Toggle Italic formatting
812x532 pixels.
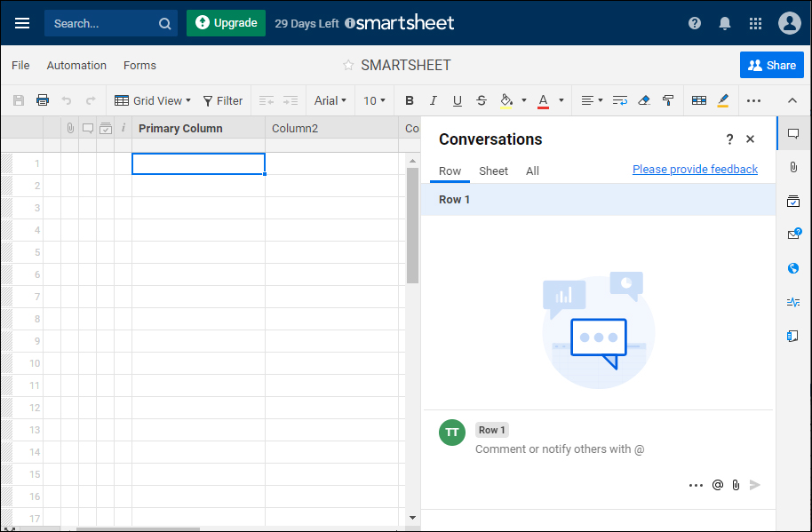(x=433, y=100)
